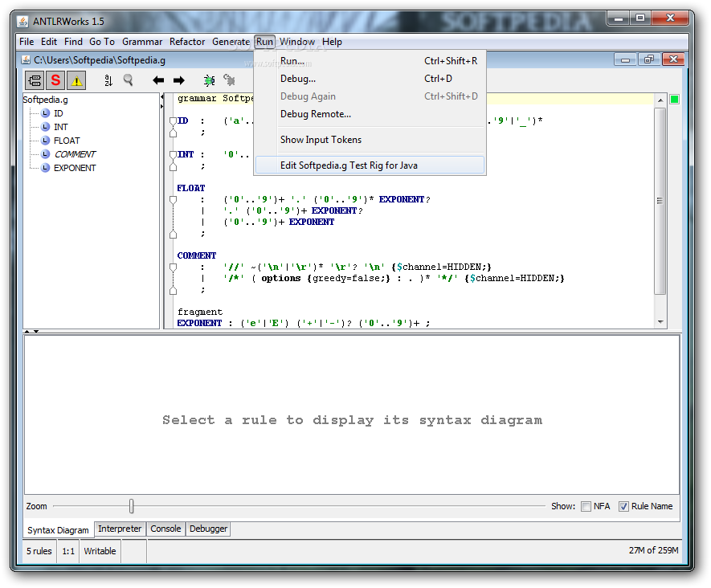Click the magnifying glass find icon

(128, 80)
